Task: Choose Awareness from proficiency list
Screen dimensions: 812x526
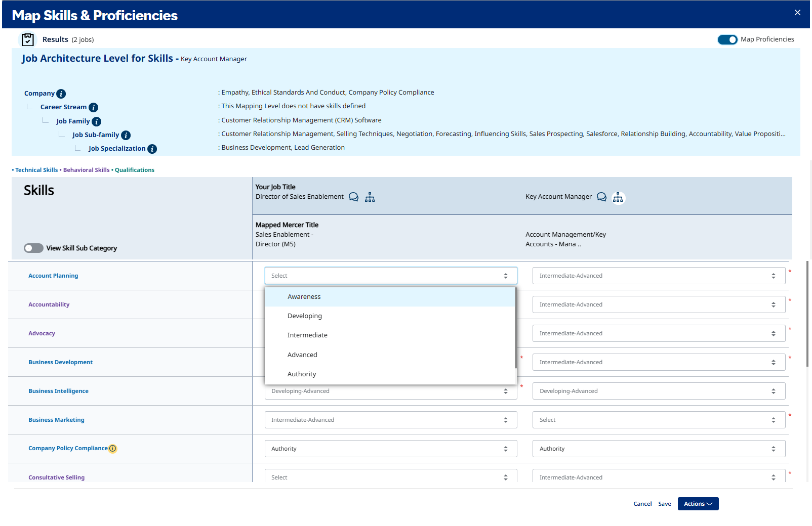Action: click(x=390, y=297)
